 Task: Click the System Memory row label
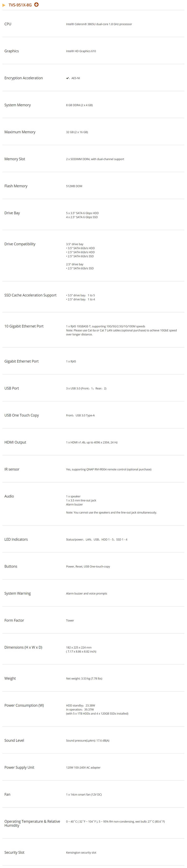pos(18,105)
